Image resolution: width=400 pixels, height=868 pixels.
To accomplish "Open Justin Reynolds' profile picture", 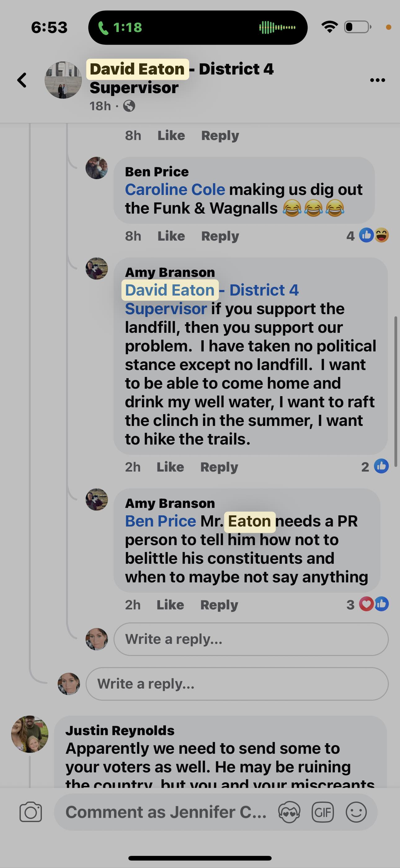I will click(x=30, y=734).
